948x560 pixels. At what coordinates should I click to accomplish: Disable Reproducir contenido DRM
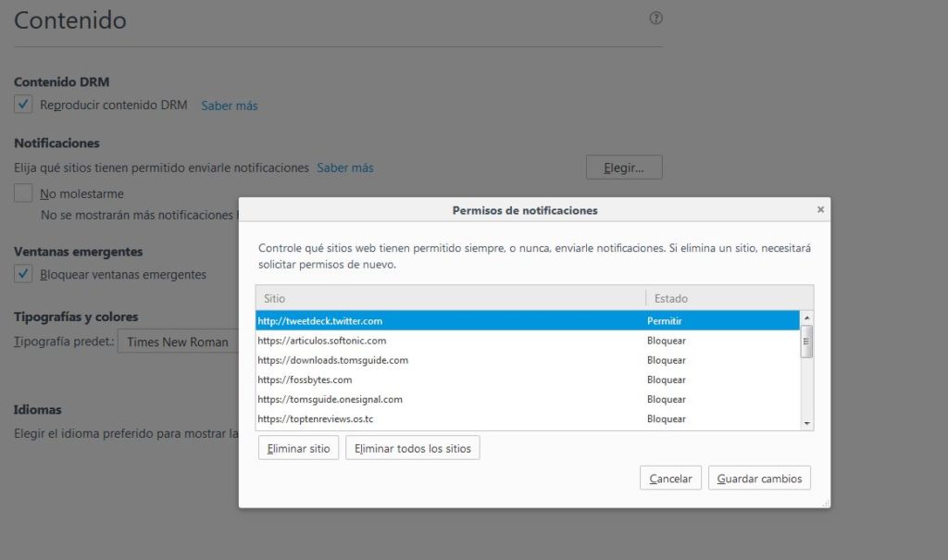[23, 105]
